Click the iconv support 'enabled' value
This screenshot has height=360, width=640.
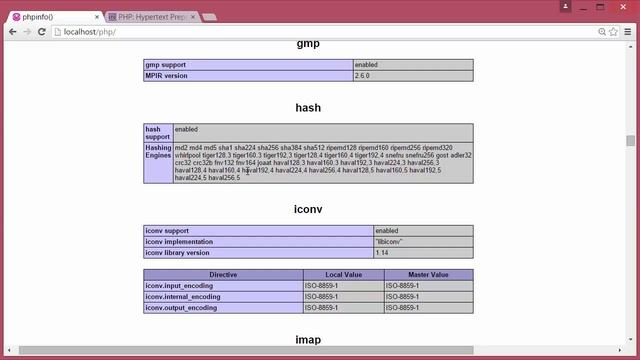click(423, 231)
